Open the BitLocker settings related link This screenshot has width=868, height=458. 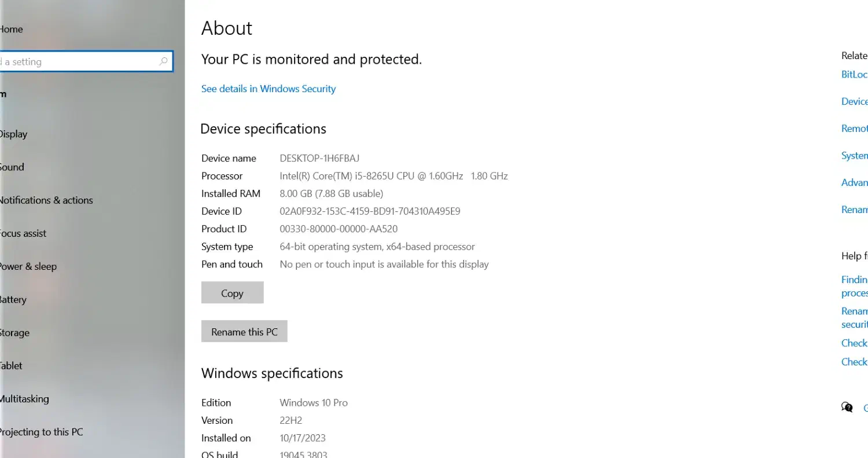[x=854, y=74]
